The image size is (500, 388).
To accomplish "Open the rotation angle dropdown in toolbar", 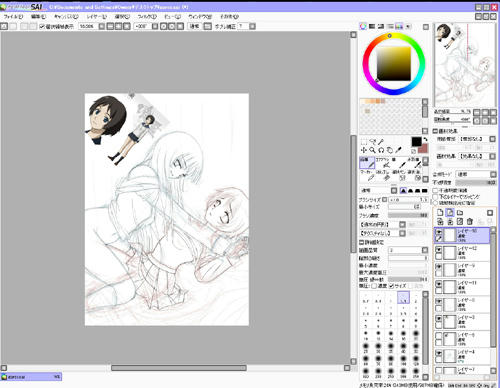I will click(155, 26).
